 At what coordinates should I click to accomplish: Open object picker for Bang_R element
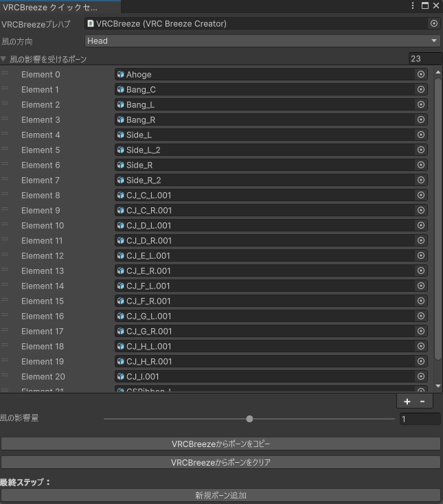(421, 119)
